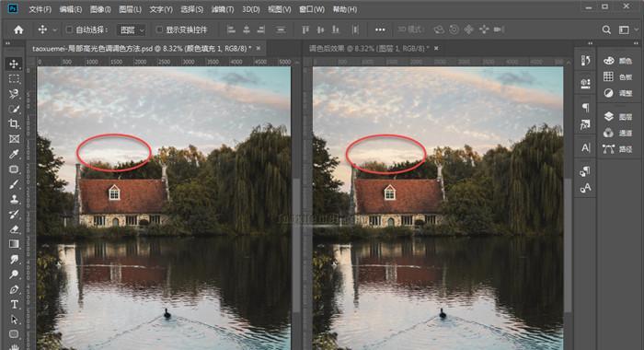Image resolution: width=644 pixels, height=350 pixels.
Task: Select the Rectangular Marquee tool
Action: point(14,79)
